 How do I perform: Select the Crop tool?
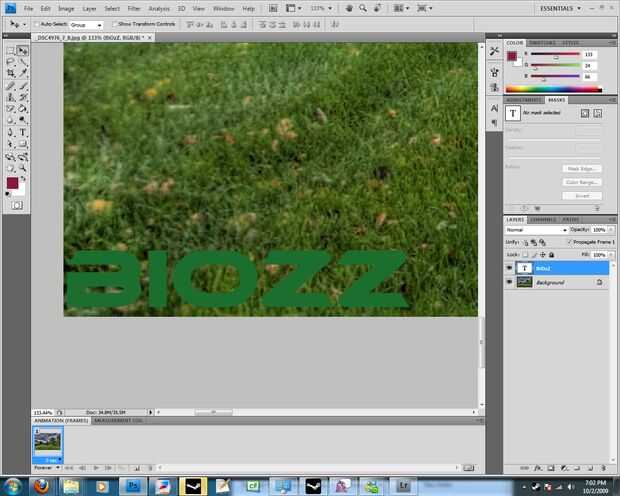(11, 73)
